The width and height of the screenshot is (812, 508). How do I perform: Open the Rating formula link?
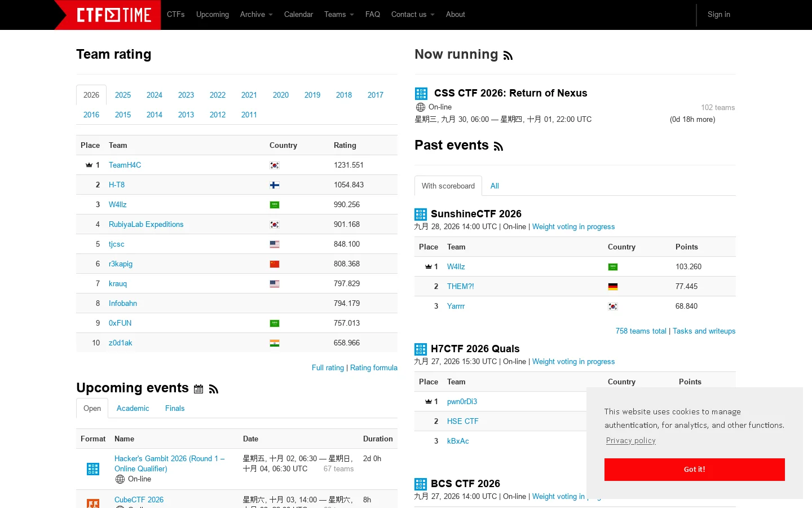click(x=374, y=367)
